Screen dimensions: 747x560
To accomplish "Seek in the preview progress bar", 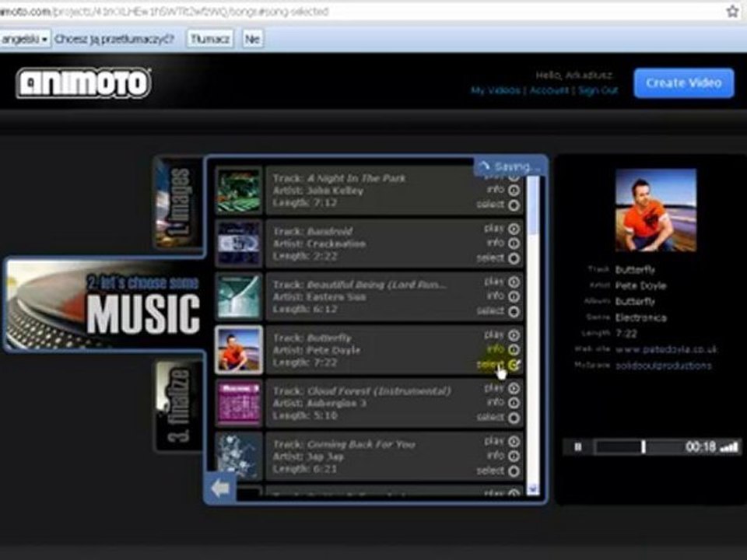I will 637,447.
